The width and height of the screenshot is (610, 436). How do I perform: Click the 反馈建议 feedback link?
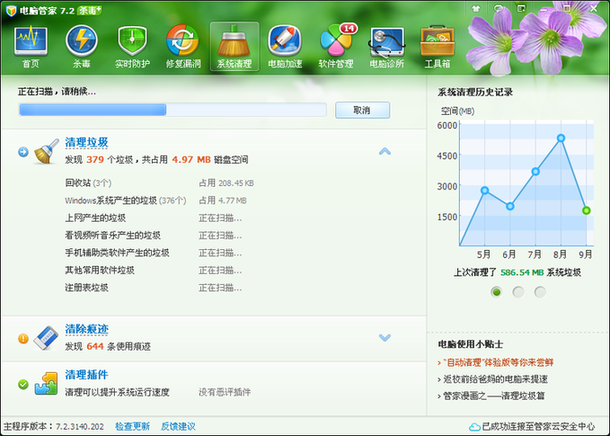178,427
